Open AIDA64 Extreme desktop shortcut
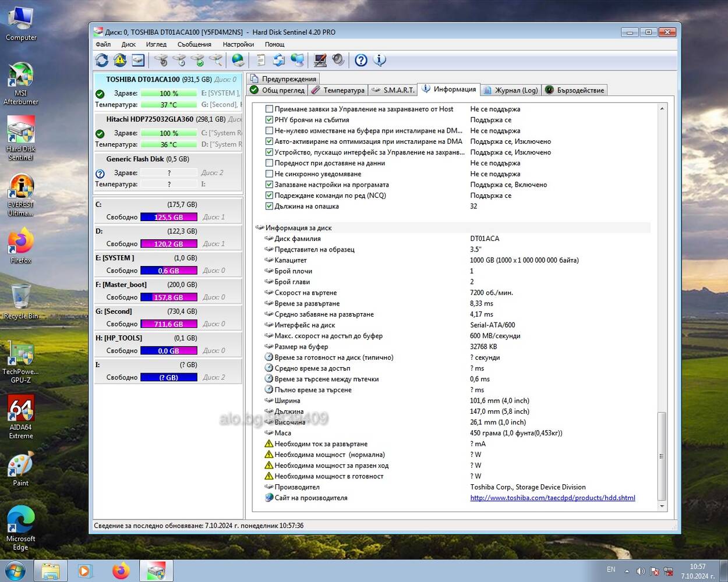Viewport: 728px width, 582px height. 21,417
